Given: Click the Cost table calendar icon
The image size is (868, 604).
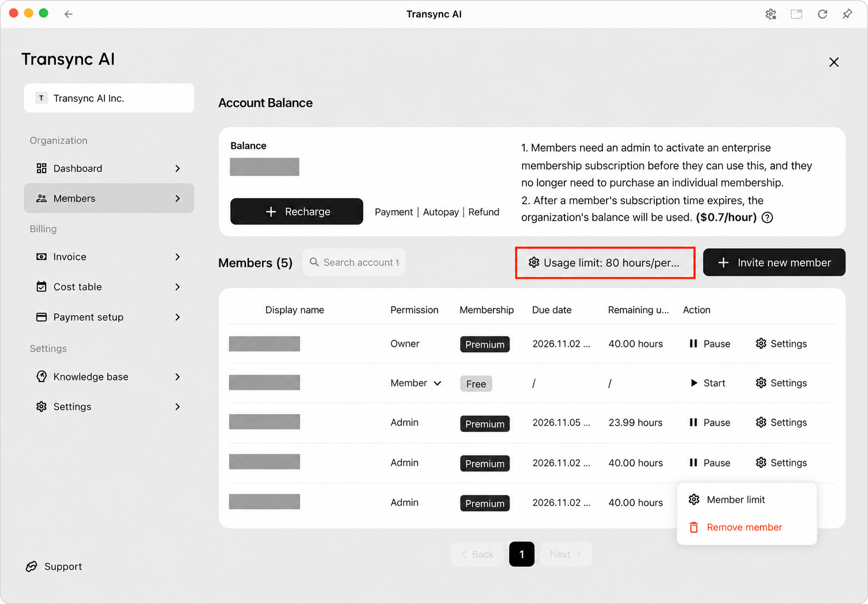Looking at the screenshot, I should click(x=42, y=287).
